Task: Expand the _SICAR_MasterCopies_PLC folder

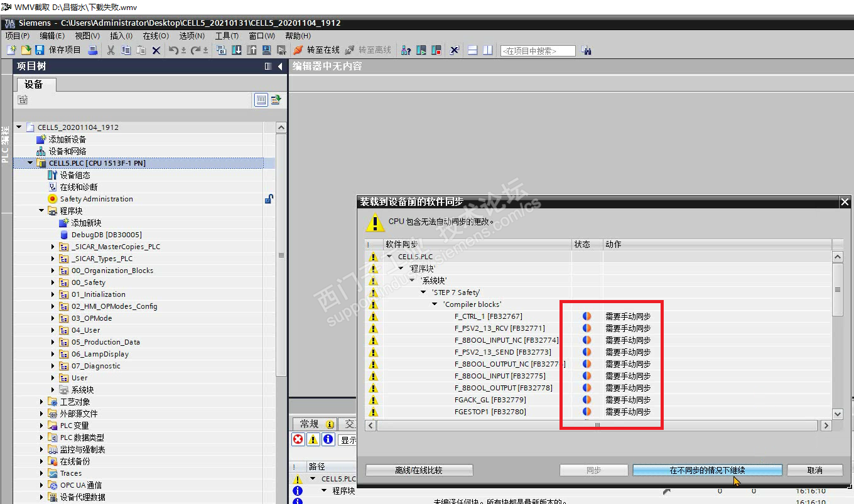Action: (53, 247)
